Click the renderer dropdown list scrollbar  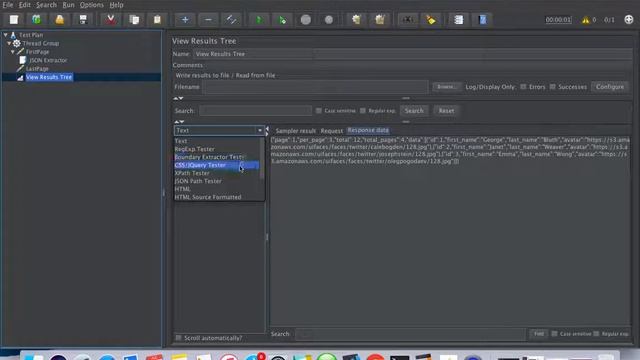point(262,159)
